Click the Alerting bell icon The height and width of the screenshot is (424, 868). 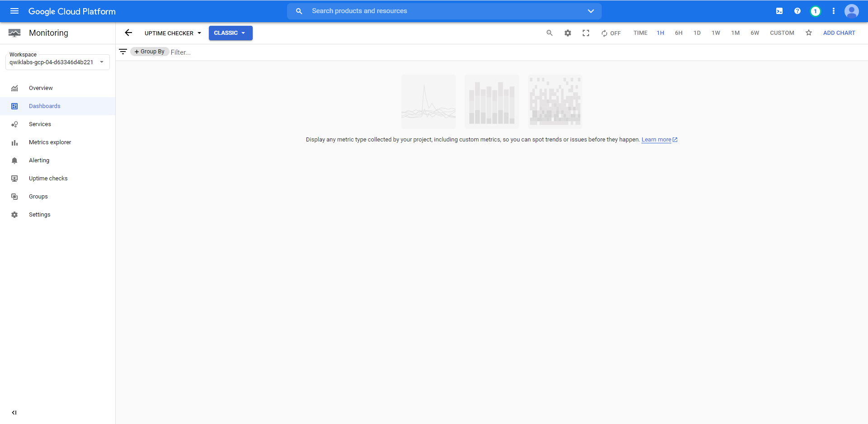(14, 160)
